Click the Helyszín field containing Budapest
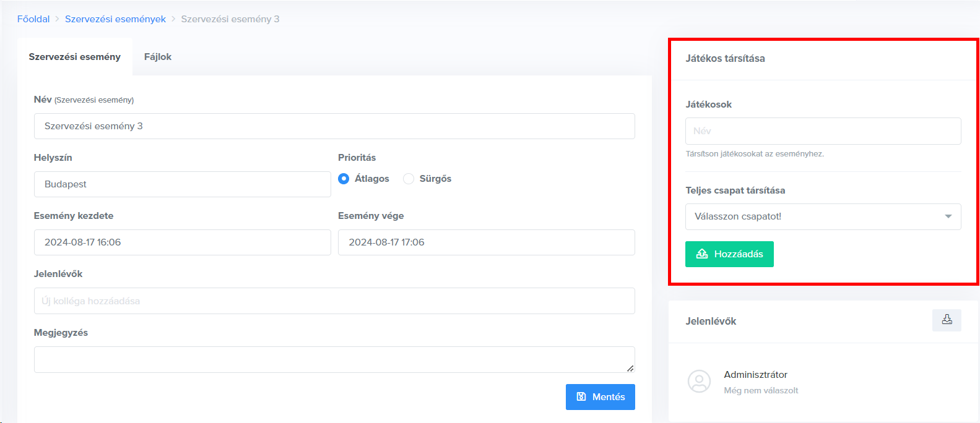 [182, 184]
